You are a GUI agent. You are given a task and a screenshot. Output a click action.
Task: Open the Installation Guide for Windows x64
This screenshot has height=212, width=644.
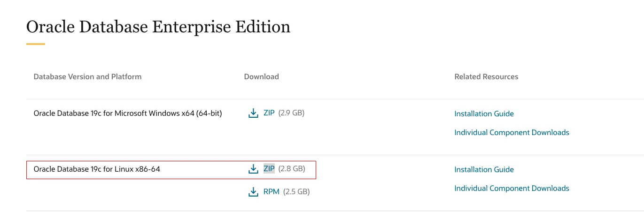pyautogui.click(x=484, y=114)
